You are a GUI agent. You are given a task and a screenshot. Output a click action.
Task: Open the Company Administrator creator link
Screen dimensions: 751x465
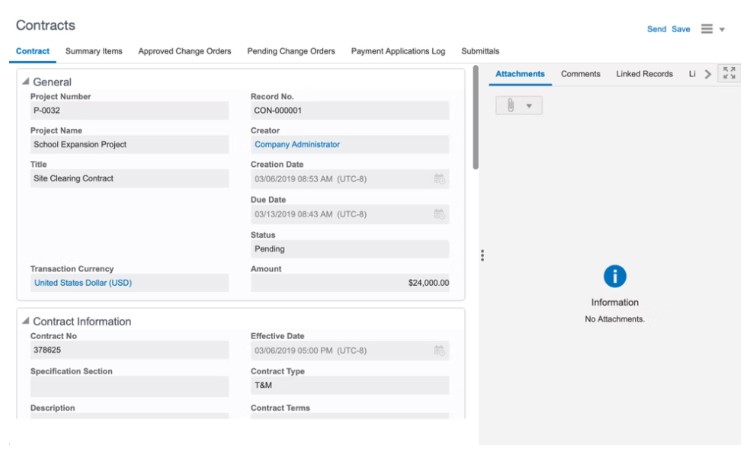click(297, 144)
